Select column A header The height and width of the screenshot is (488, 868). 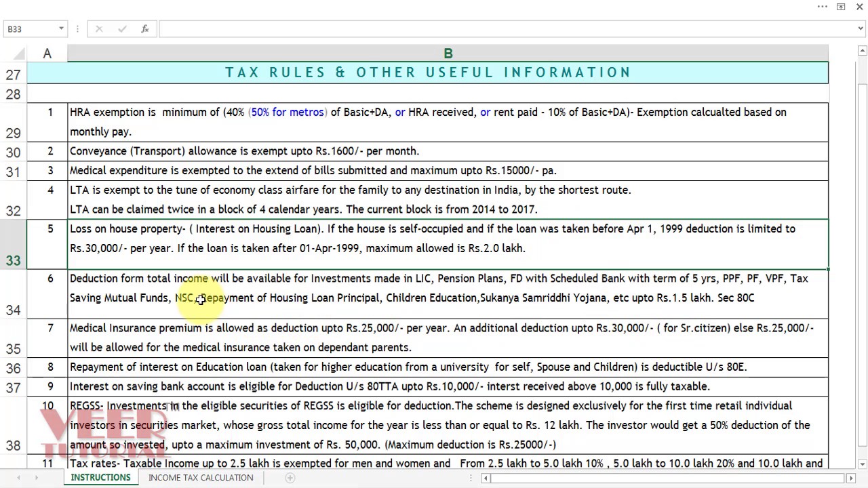47,53
